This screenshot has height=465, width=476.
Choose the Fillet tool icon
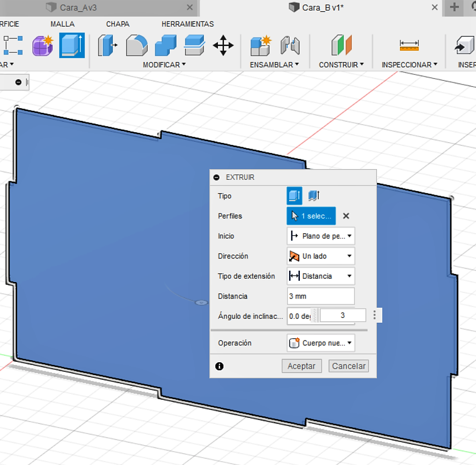tap(137, 45)
